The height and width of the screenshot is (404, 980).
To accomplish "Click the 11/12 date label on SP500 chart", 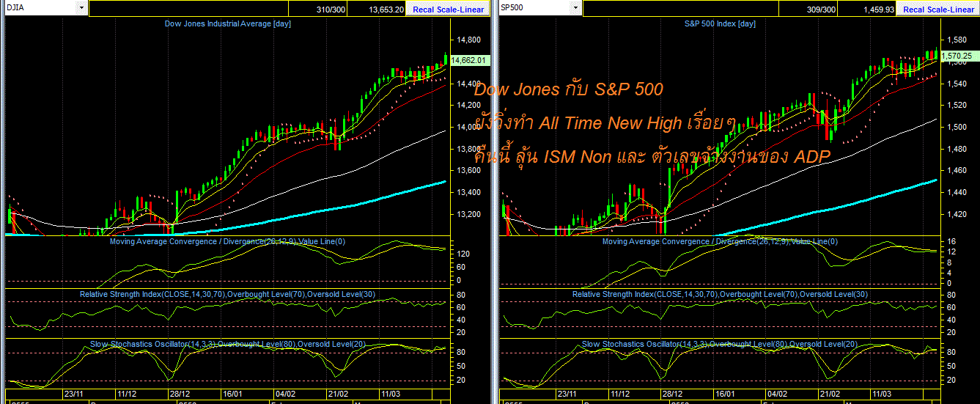I will (619, 394).
